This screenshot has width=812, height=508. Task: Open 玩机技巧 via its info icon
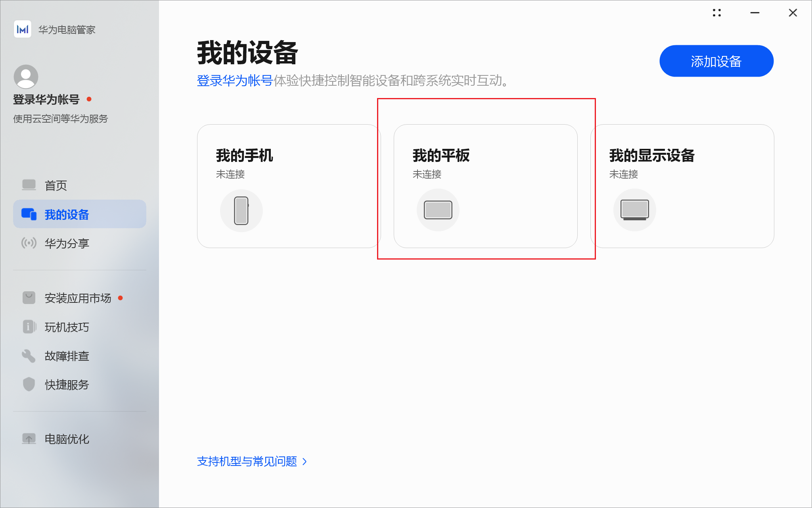(28, 327)
